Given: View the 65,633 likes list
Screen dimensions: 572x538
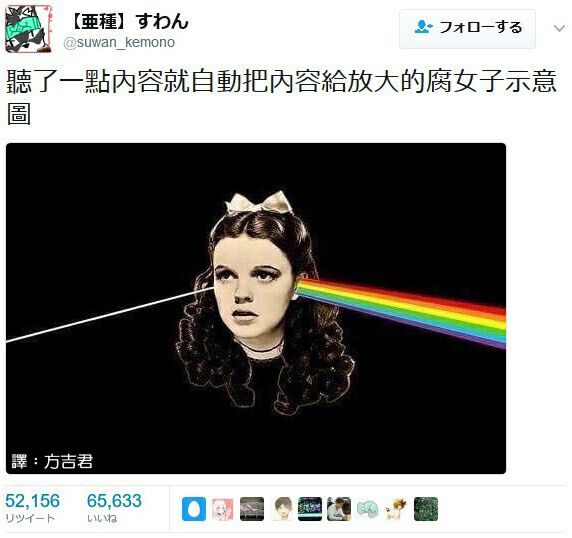Looking at the screenshot, I should coord(114,507).
